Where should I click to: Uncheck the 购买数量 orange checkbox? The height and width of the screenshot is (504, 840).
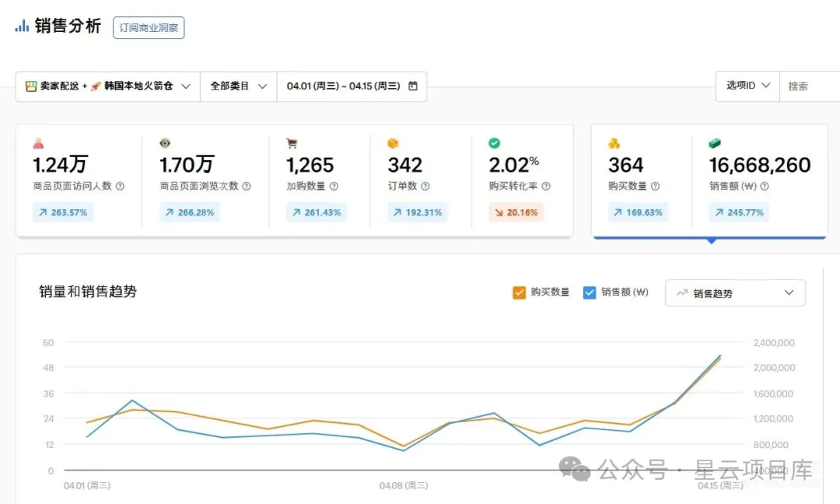click(520, 292)
